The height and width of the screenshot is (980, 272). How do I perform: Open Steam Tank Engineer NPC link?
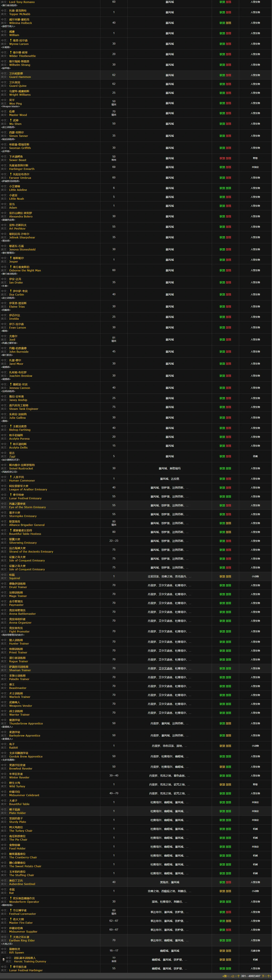[x=24, y=409]
